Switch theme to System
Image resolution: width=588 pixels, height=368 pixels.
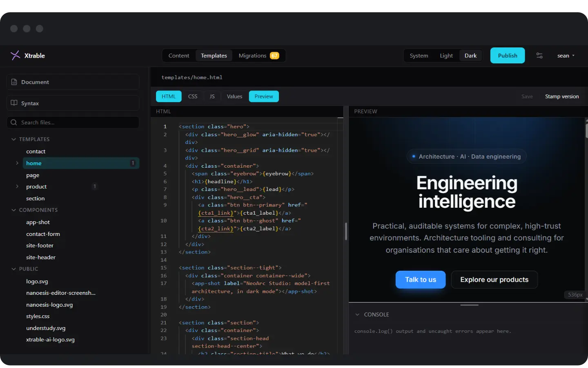coord(419,56)
